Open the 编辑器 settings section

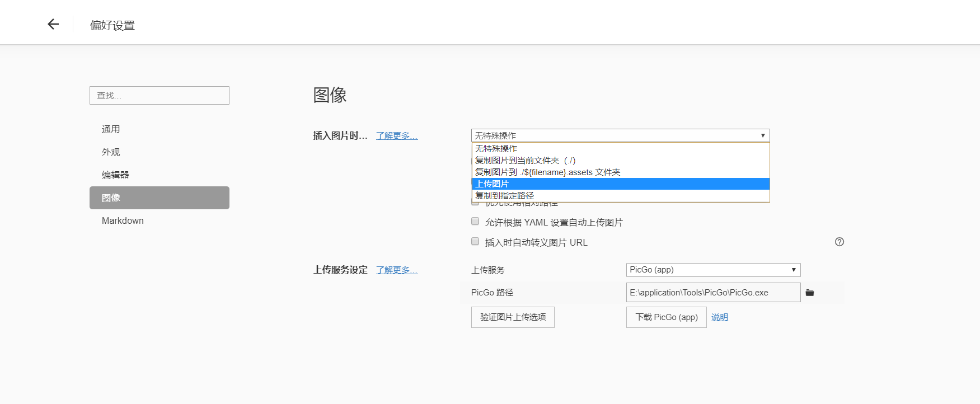[x=115, y=175]
